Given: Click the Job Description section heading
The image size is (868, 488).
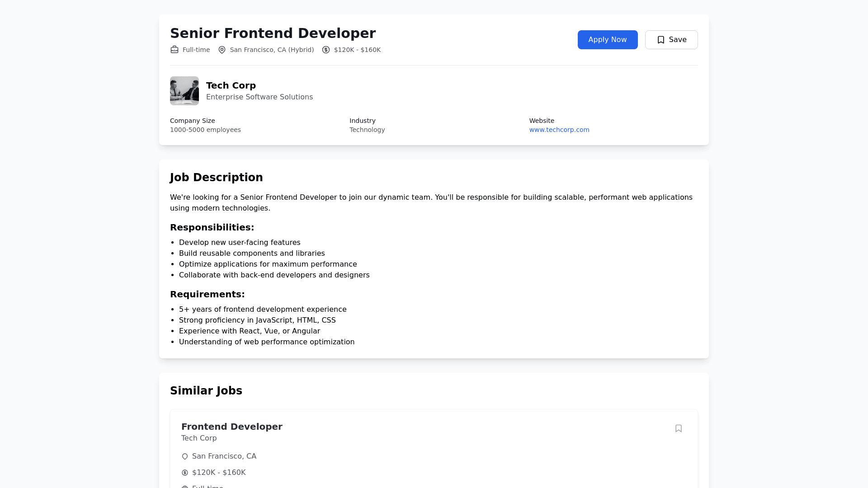Looking at the screenshot, I should pyautogui.click(x=216, y=178).
